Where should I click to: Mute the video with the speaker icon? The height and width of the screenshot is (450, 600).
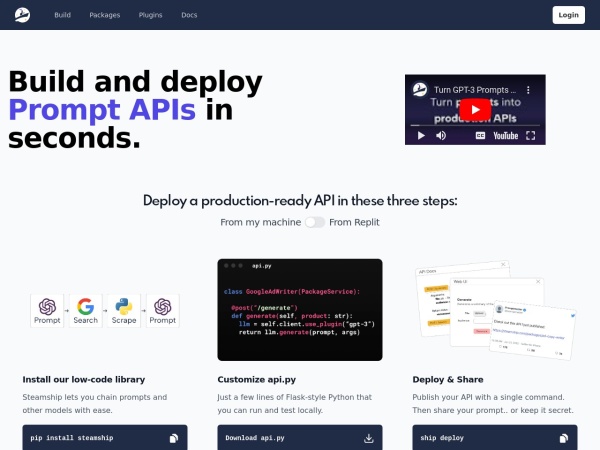click(441, 135)
